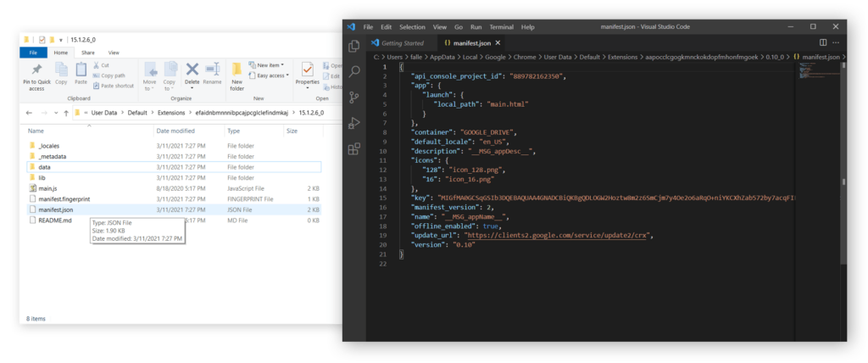868x363 pixels.
Task: Click the VS Code logo in title bar
Action: 350,26
